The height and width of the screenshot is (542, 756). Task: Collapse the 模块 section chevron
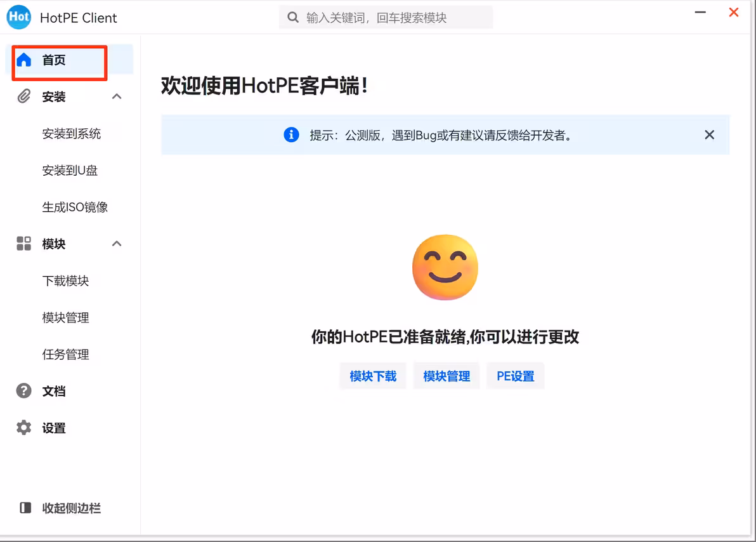click(x=117, y=243)
